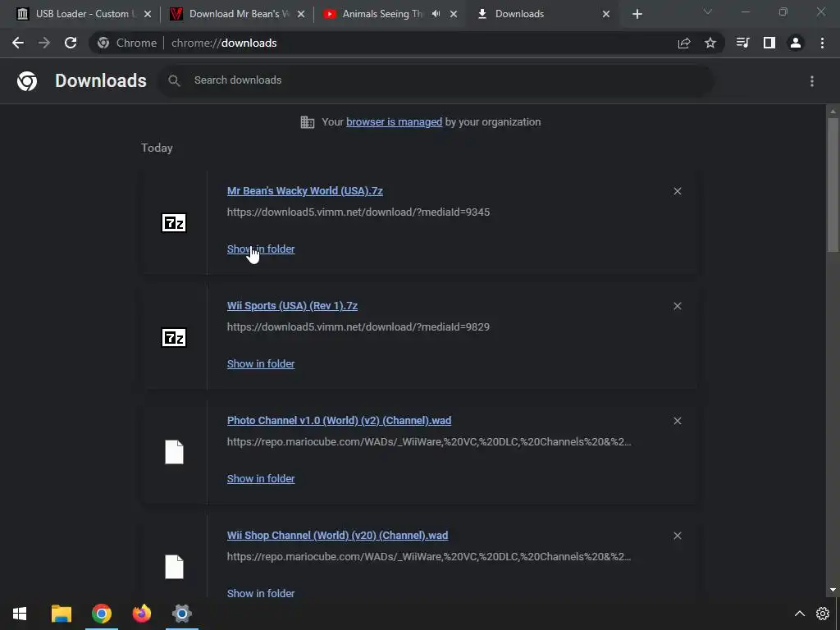Click the forward navigation arrow
This screenshot has height=630, width=840.
[x=44, y=43]
